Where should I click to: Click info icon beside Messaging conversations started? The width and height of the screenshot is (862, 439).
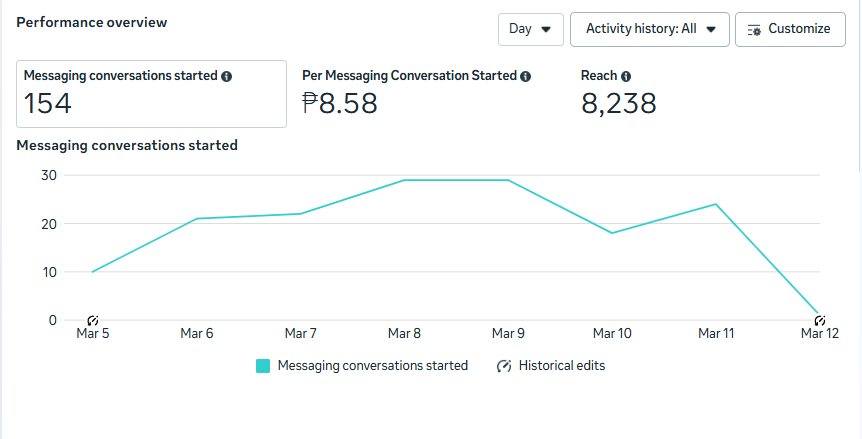click(x=227, y=76)
